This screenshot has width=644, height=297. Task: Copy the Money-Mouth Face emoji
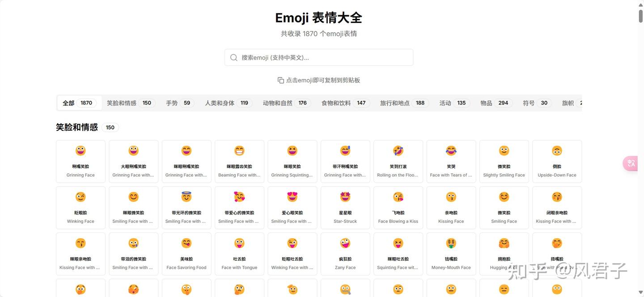tap(451, 253)
